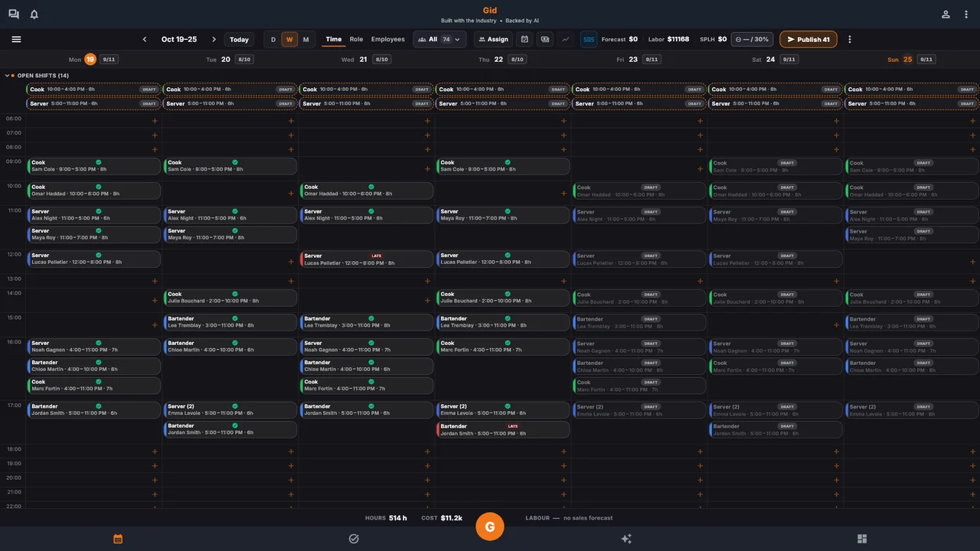Switch to Month view
The width and height of the screenshot is (980, 551).
click(306, 40)
